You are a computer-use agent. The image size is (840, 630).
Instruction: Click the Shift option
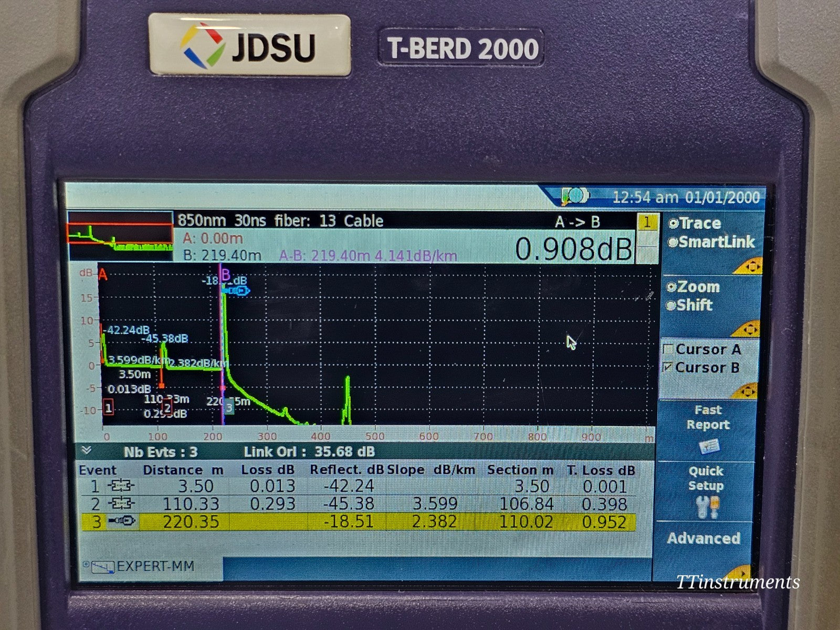[x=694, y=306]
